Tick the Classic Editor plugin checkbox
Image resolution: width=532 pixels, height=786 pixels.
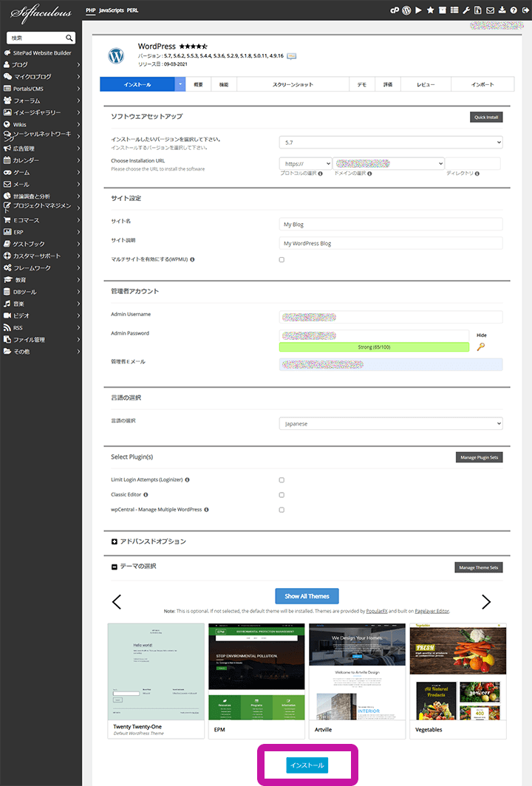point(282,495)
